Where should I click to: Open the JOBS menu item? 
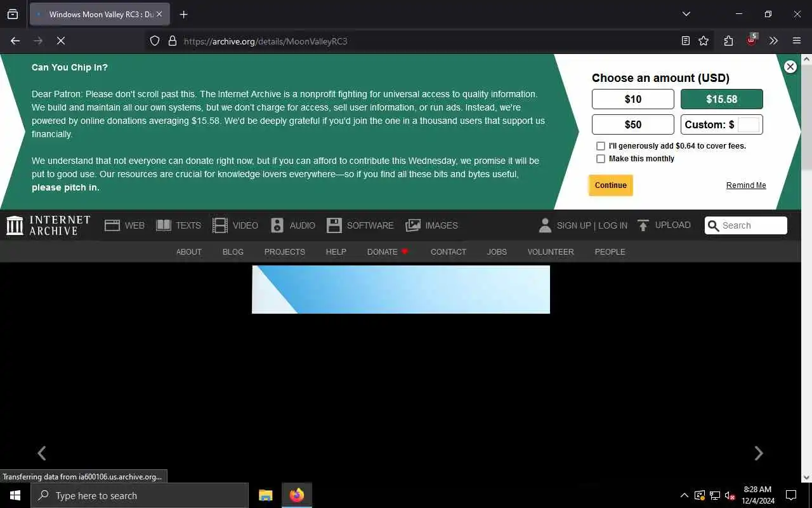[x=497, y=252]
